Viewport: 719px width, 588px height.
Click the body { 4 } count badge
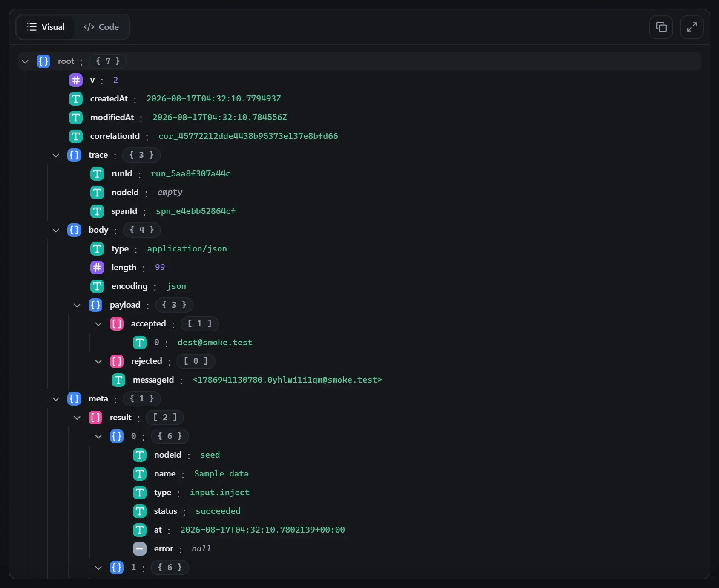click(x=142, y=230)
